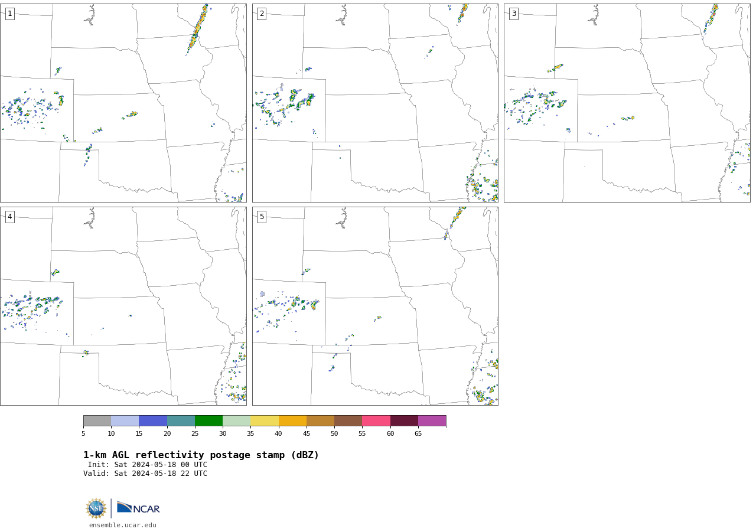Click colorbar tick label 65
756x532 pixels.
(418, 433)
